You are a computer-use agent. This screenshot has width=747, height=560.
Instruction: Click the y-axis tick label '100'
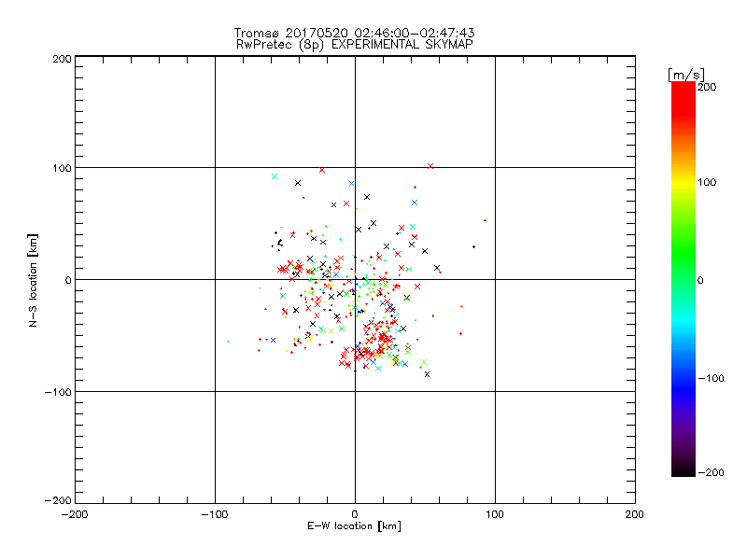click(x=62, y=168)
